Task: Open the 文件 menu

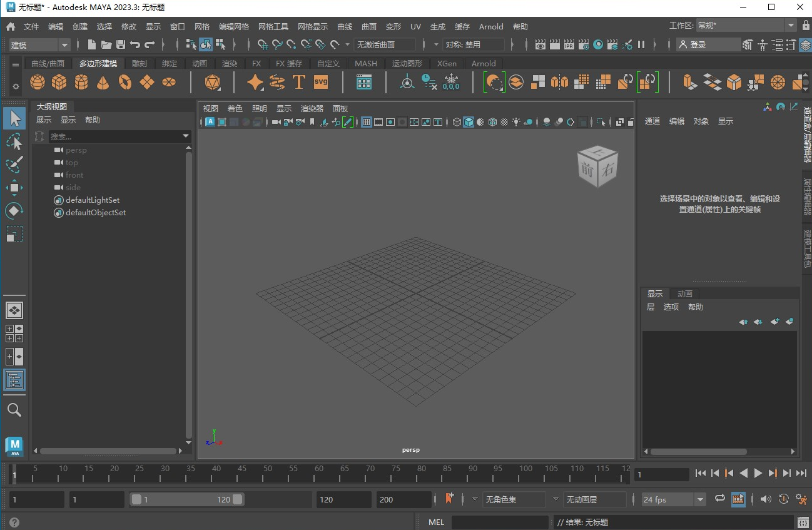Action: [x=31, y=27]
